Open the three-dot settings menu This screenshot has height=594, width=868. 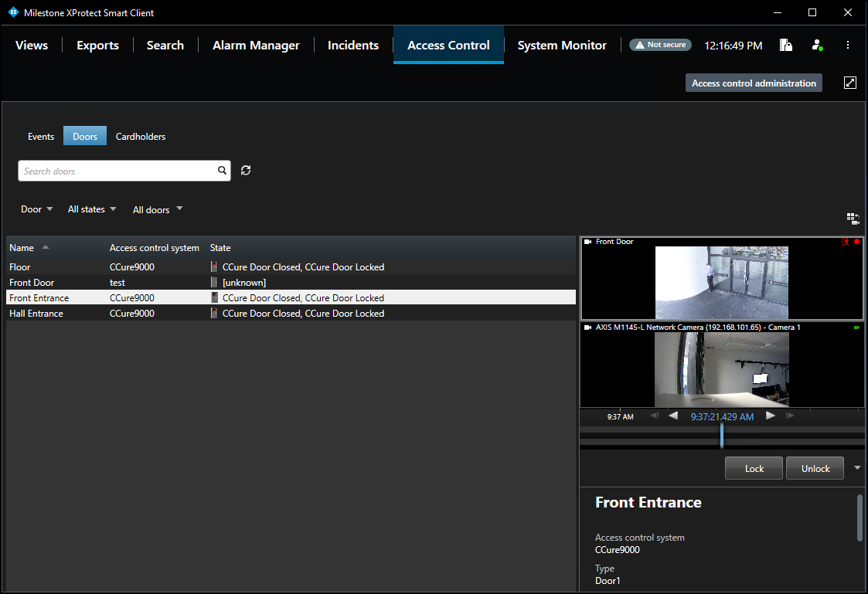pos(848,46)
